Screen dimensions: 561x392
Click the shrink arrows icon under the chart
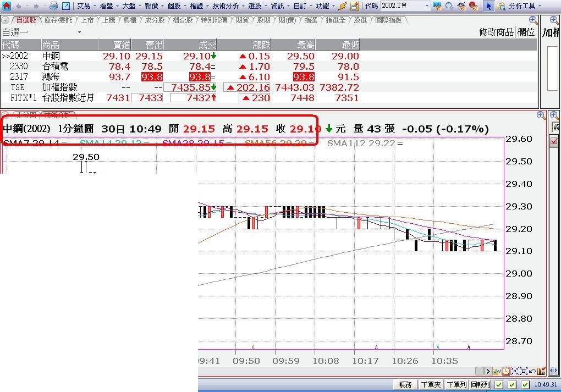point(514,371)
